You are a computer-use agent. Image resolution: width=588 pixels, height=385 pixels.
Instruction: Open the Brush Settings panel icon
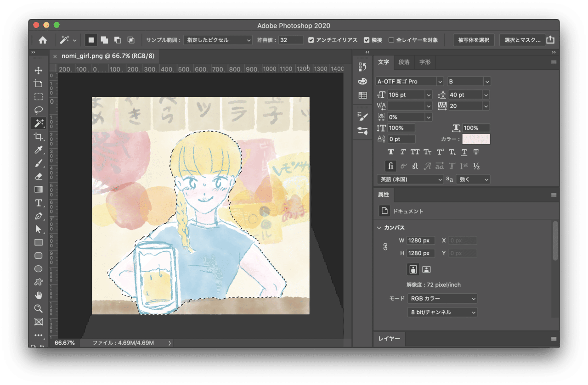pos(362,117)
